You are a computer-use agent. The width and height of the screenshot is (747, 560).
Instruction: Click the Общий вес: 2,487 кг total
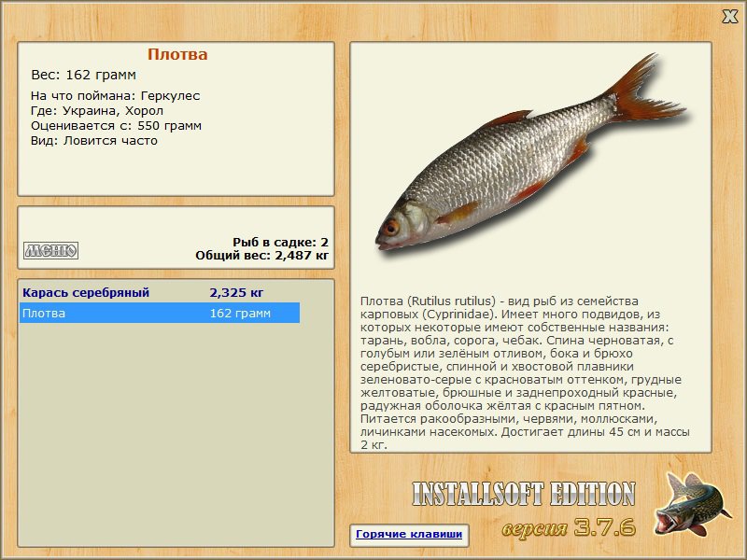click(x=262, y=255)
